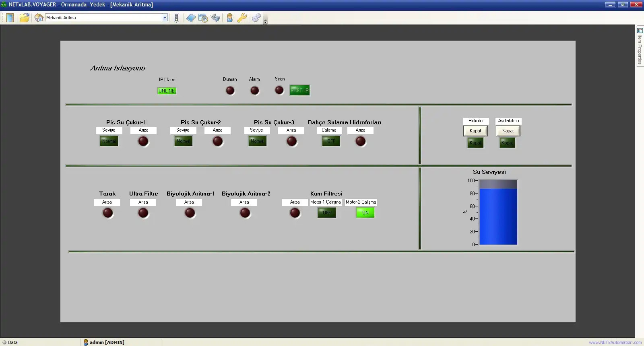Screen dimensions: 644x346
Task: Open the calendar scheduler icon
Action: click(x=203, y=18)
